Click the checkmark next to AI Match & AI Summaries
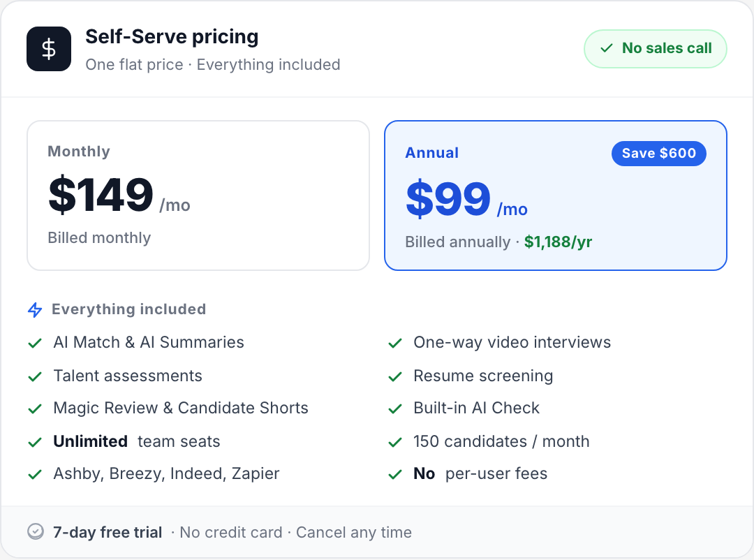The image size is (754, 560). 35,343
